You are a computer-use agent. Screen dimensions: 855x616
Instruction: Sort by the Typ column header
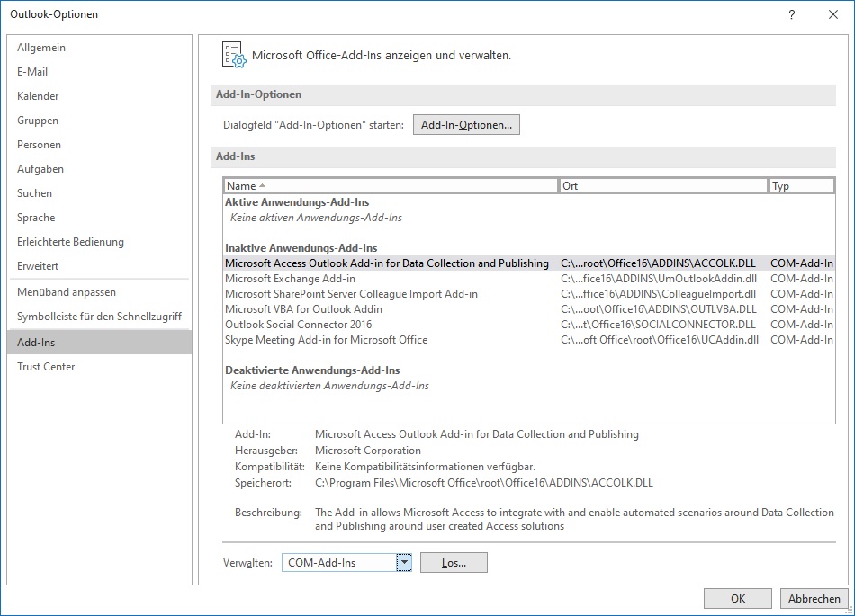[x=801, y=186]
